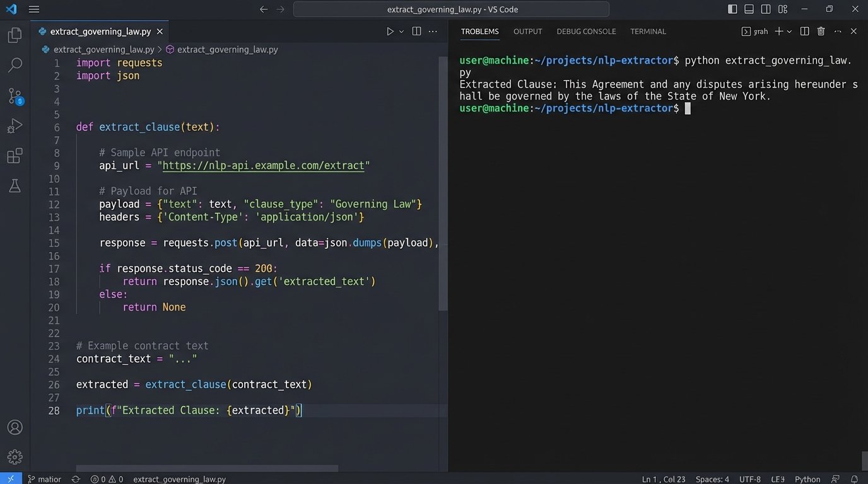Open the Extensions marketplace view
This screenshot has width=868, height=484.
pos(15,156)
